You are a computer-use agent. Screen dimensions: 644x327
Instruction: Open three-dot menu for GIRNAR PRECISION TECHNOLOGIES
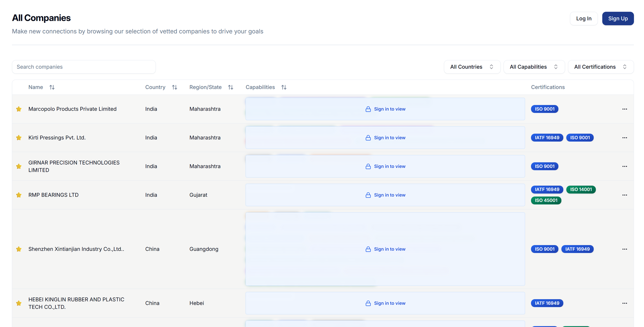point(624,166)
